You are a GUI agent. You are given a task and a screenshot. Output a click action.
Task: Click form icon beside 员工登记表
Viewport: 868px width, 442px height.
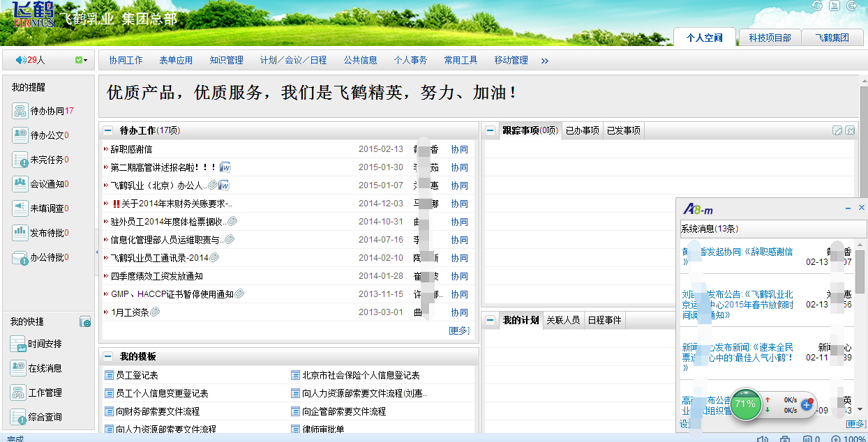[109, 375]
